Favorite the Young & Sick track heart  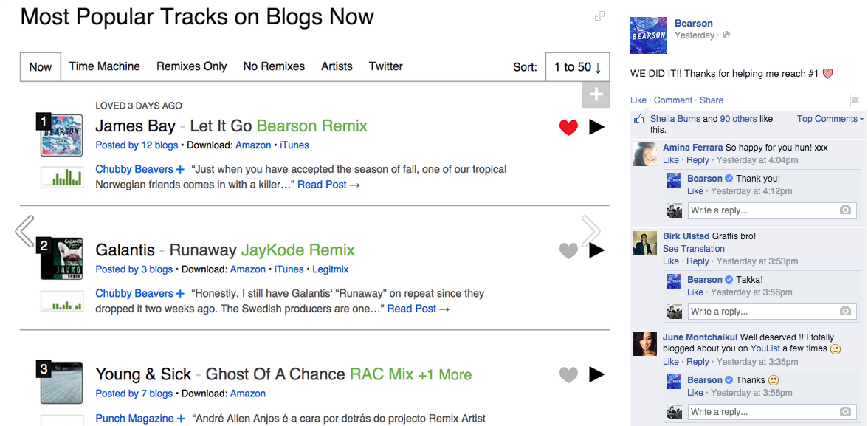[568, 375]
